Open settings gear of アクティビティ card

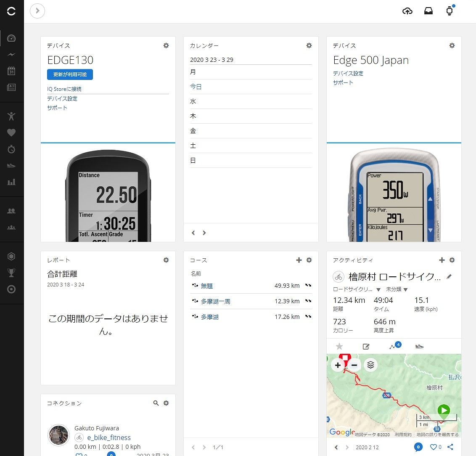452,260
